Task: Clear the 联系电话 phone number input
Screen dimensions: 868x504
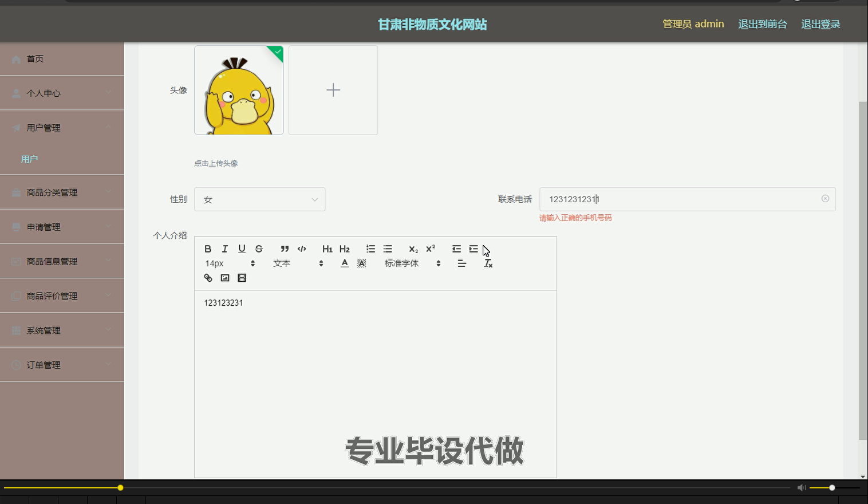Action: tap(824, 199)
